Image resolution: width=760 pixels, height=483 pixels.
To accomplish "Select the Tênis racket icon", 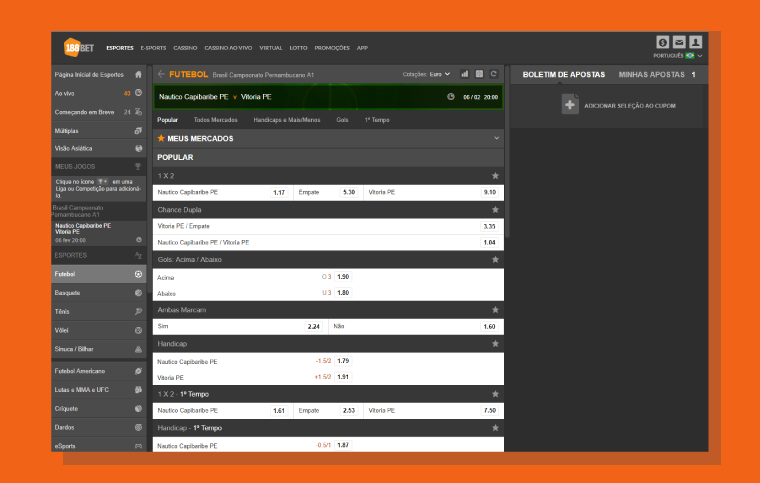I will tap(138, 312).
